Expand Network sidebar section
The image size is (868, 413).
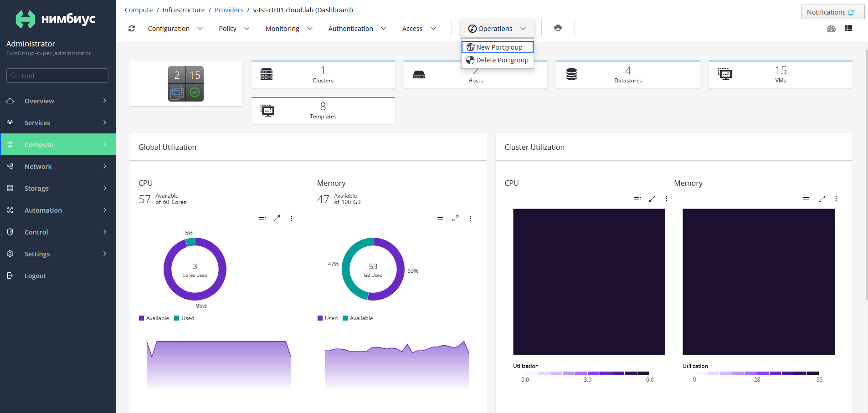pos(58,167)
